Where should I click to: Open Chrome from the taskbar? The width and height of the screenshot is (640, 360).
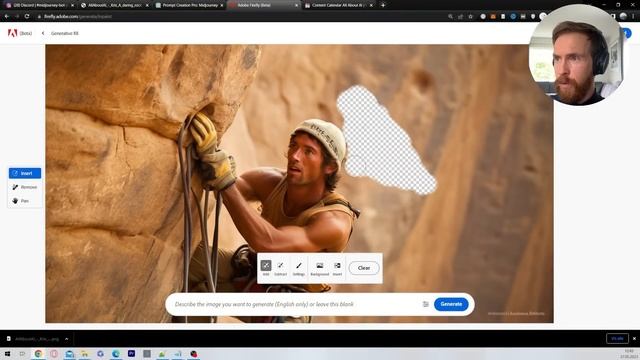[x=38, y=353]
